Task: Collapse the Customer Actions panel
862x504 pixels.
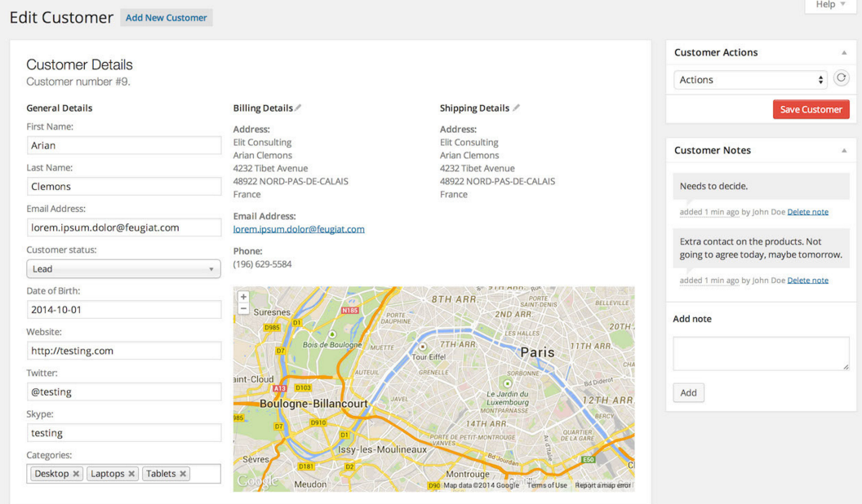Action: click(844, 52)
